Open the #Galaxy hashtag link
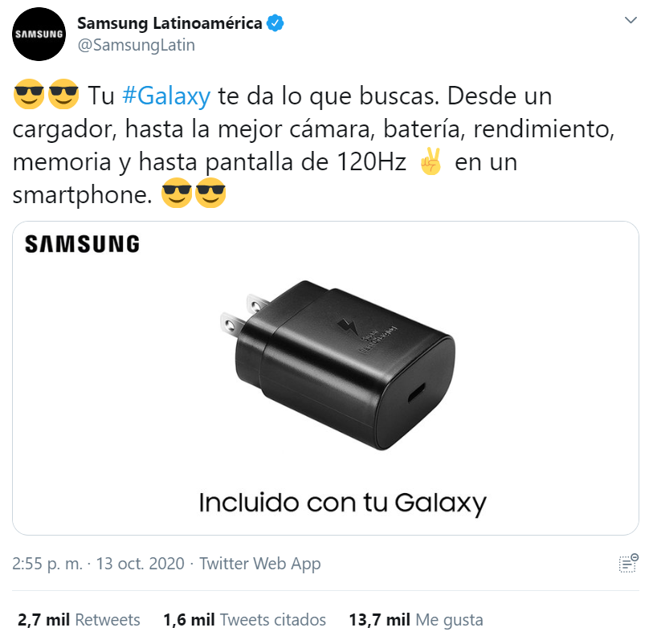Viewport: 653px width, 644px height. tap(166, 96)
